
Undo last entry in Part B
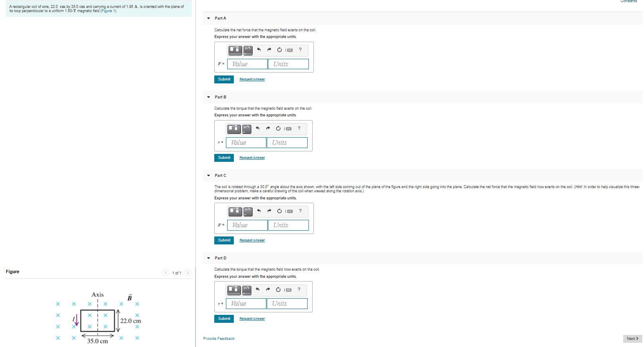pos(258,128)
